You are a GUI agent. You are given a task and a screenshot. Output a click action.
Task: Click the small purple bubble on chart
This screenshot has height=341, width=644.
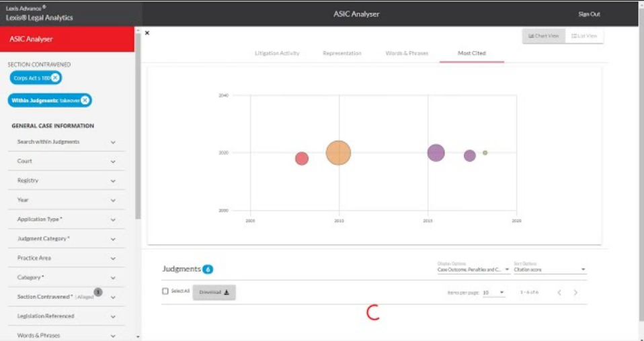[469, 156]
